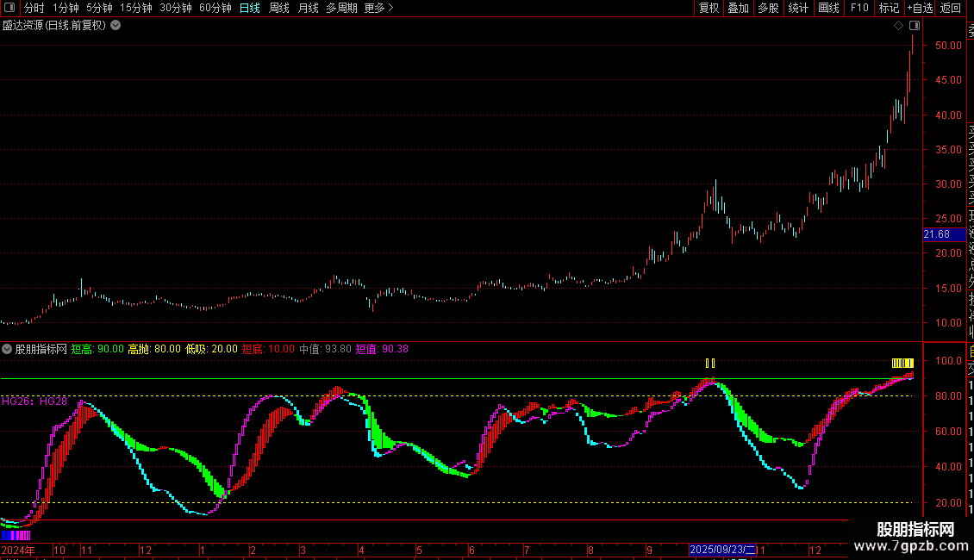Click the 返回 back button
974x560 pixels.
pyautogui.click(x=951, y=8)
